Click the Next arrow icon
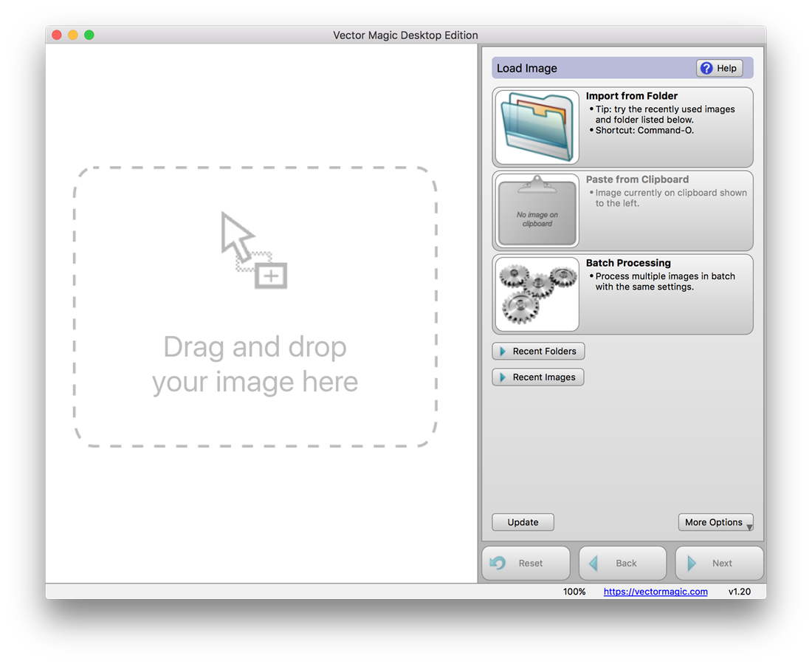The height and width of the screenshot is (664, 812). coord(692,562)
